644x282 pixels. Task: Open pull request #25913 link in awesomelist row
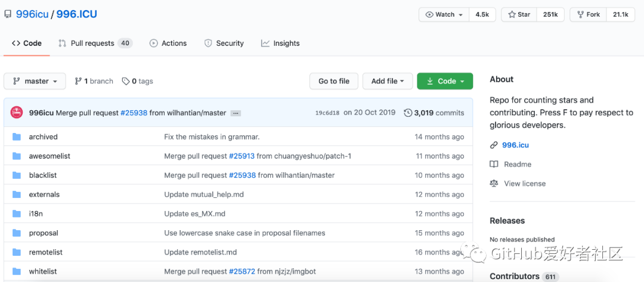pos(241,156)
